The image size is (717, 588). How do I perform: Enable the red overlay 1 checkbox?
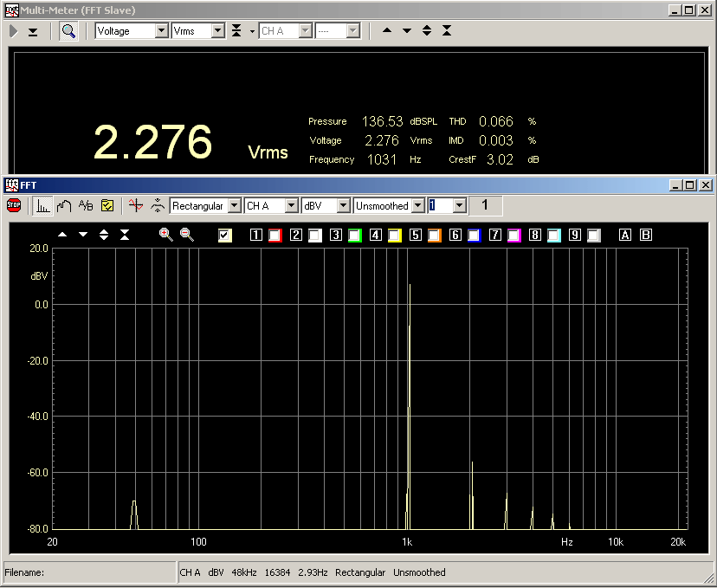[275, 236]
